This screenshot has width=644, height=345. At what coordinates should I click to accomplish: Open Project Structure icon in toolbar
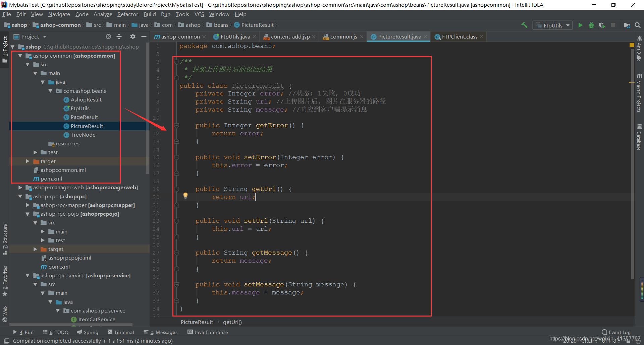tap(627, 25)
